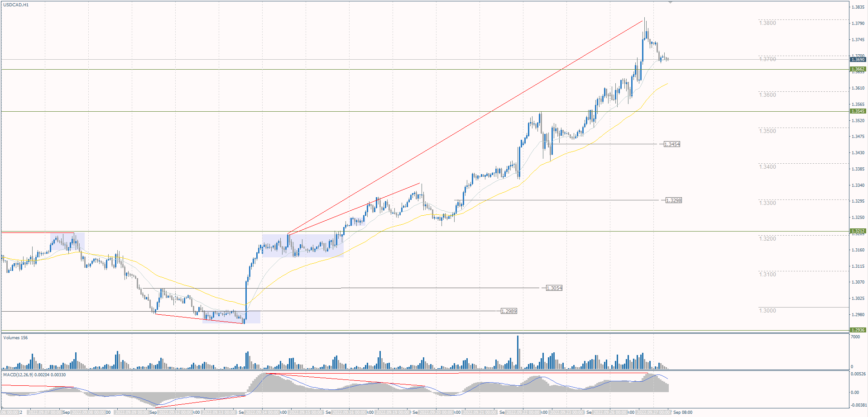Click the green 1.3662 level tag
This screenshot has height=417, width=868.
(x=858, y=69)
